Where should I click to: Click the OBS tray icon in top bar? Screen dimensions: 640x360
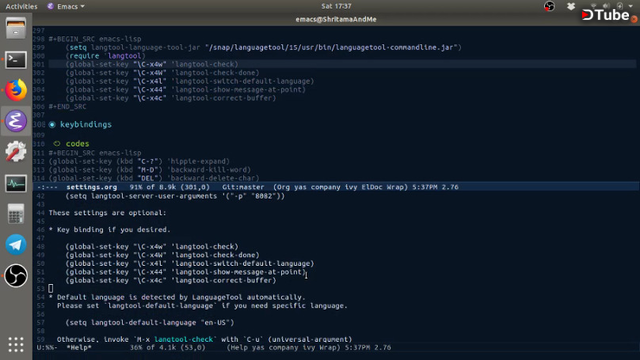pyautogui.click(x=549, y=6)
